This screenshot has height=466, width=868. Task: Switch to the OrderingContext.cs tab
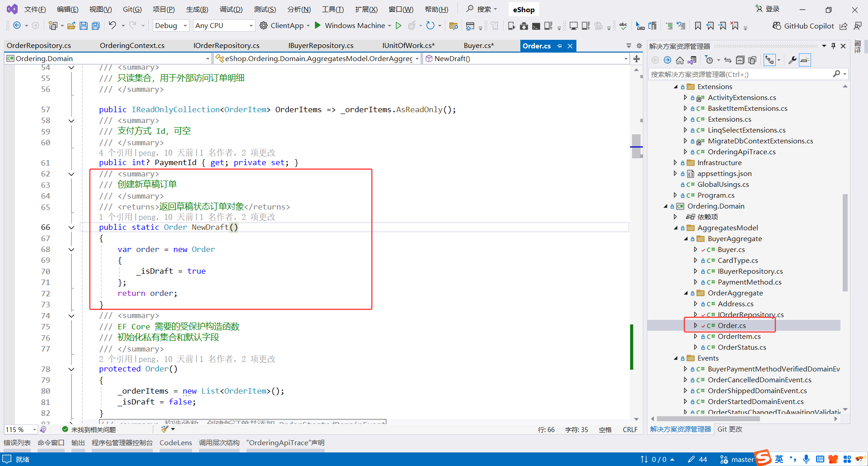[x=132, y=46]
